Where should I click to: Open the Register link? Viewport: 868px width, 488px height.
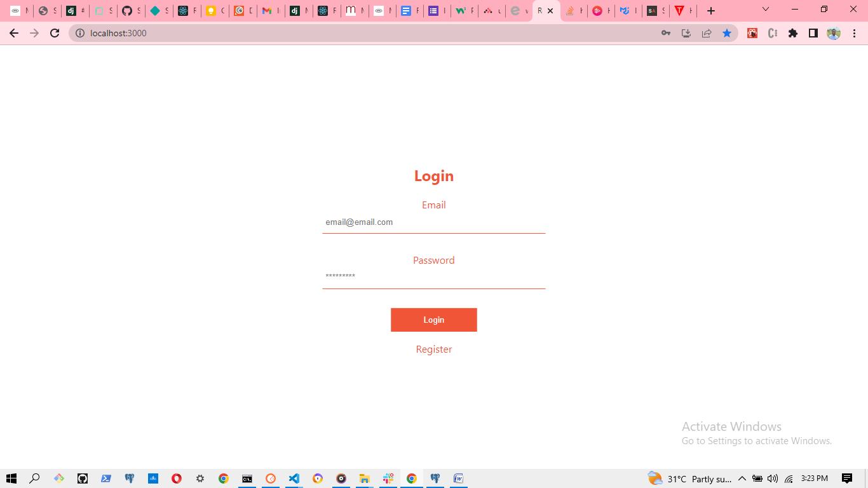[x=434, y=349]
